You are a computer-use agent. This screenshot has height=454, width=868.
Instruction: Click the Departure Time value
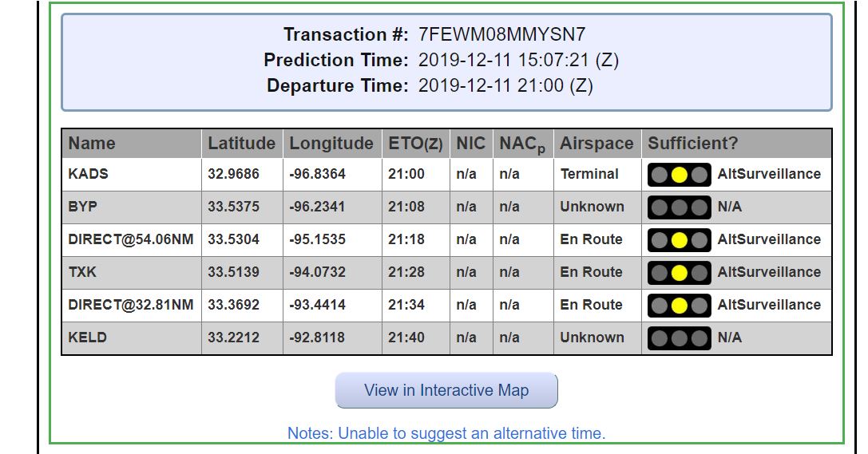coord(505,86)
